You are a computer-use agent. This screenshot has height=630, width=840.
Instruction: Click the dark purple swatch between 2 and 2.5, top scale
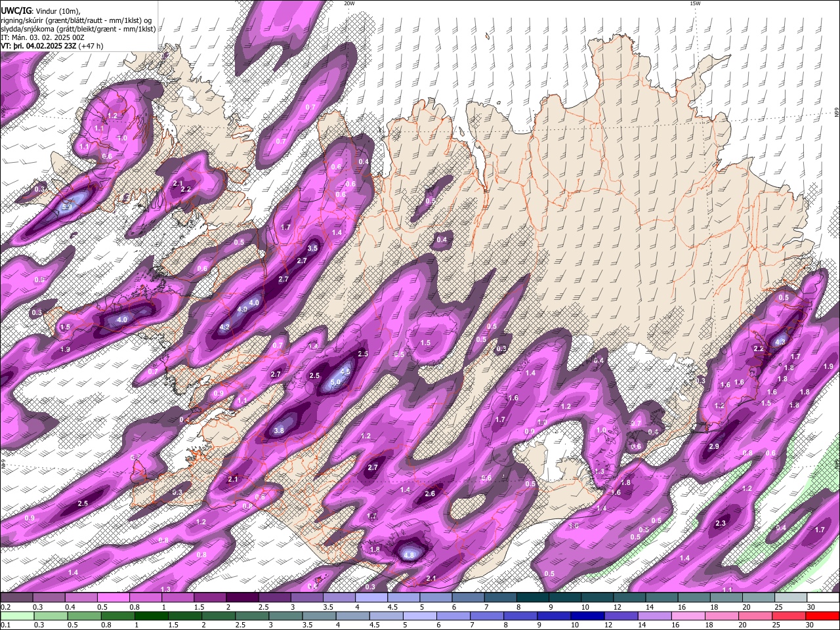(x=242, y=598)
